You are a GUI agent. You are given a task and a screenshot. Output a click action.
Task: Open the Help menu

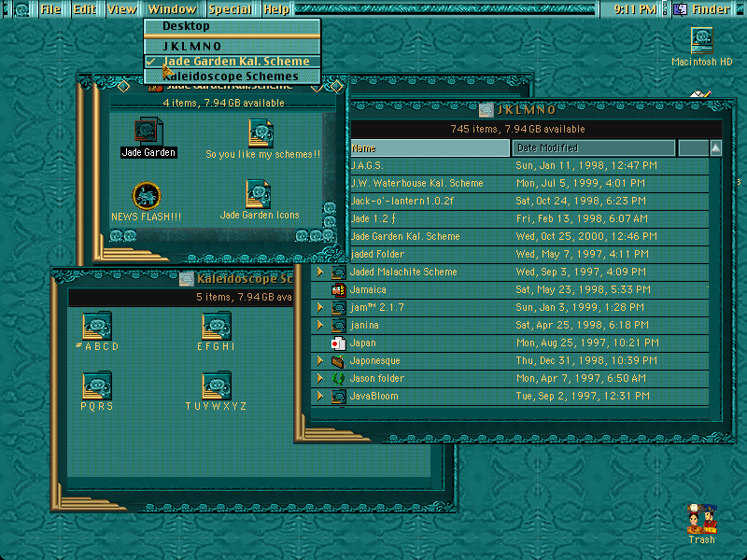(x=276, y=9)
